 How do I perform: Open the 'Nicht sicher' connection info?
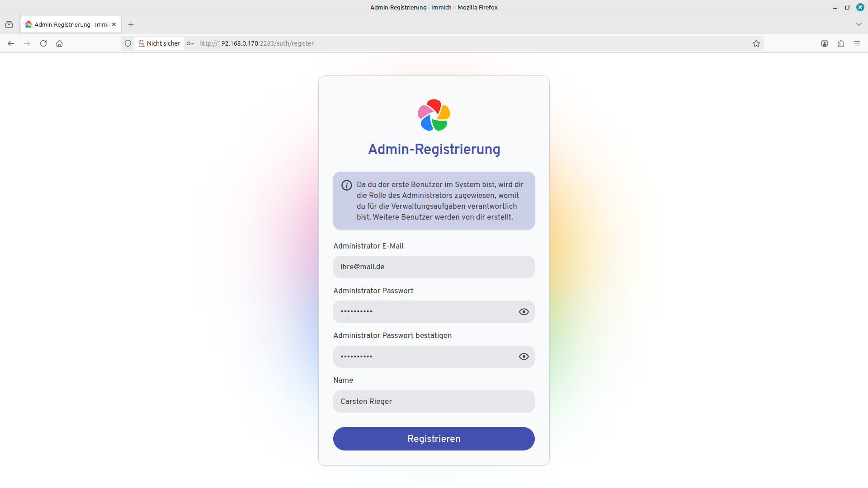(x=159, y=43)
